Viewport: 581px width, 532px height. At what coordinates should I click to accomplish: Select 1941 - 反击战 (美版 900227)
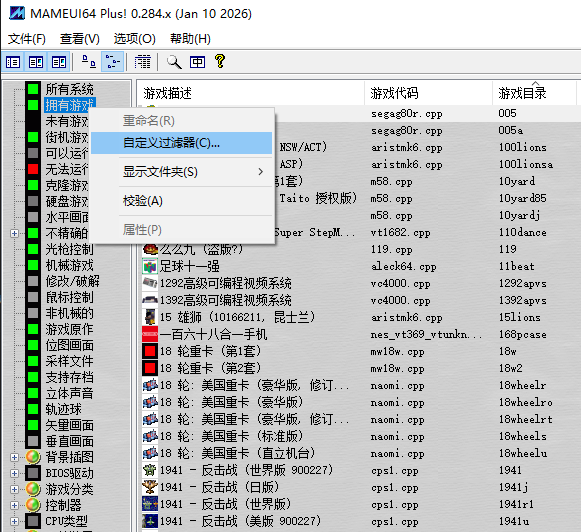[x=240, y=521]
